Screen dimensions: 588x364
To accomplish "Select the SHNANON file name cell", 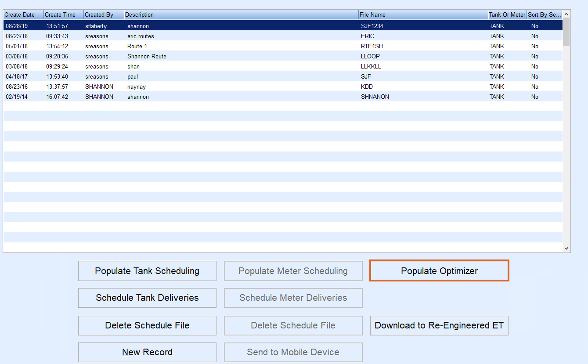I will [375, 97].
